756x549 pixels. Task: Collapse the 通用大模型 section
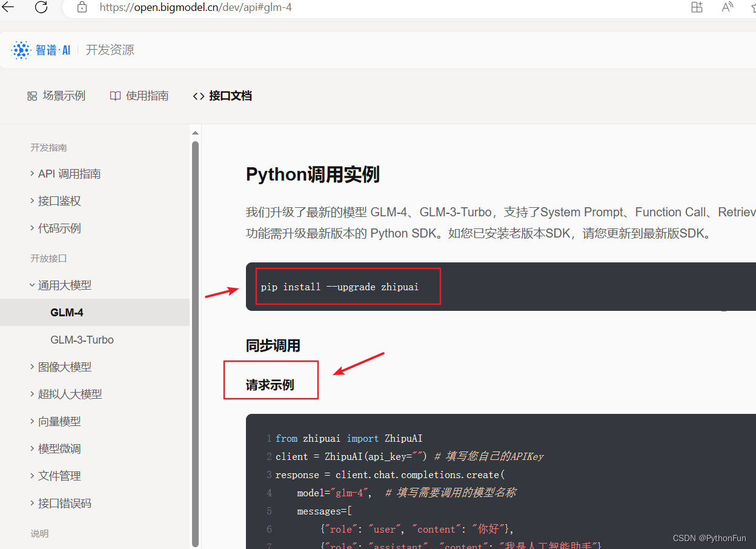tap(65, 285)
